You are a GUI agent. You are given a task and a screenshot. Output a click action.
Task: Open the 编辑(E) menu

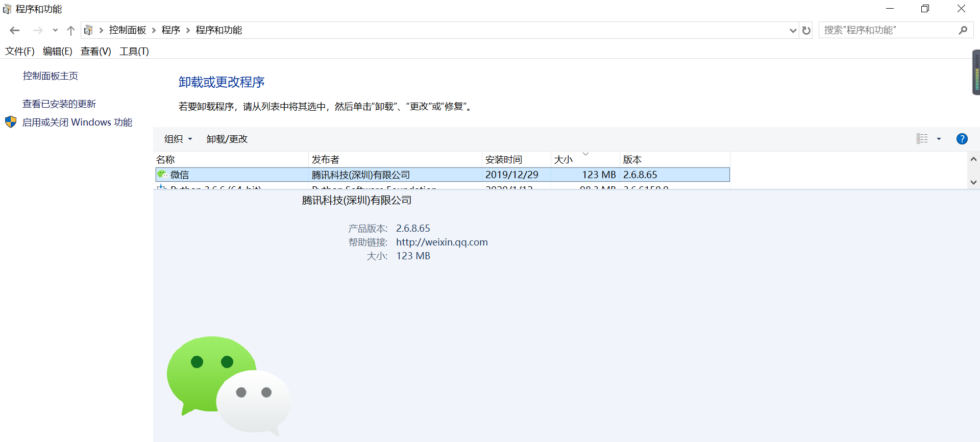[x=58, y=51]
